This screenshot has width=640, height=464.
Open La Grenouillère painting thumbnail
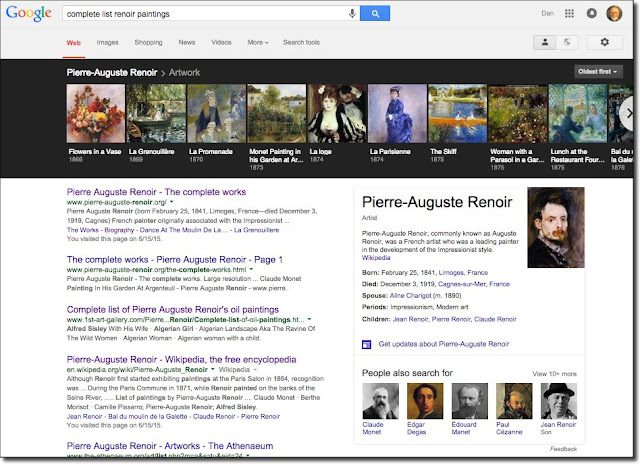point(156,113)
